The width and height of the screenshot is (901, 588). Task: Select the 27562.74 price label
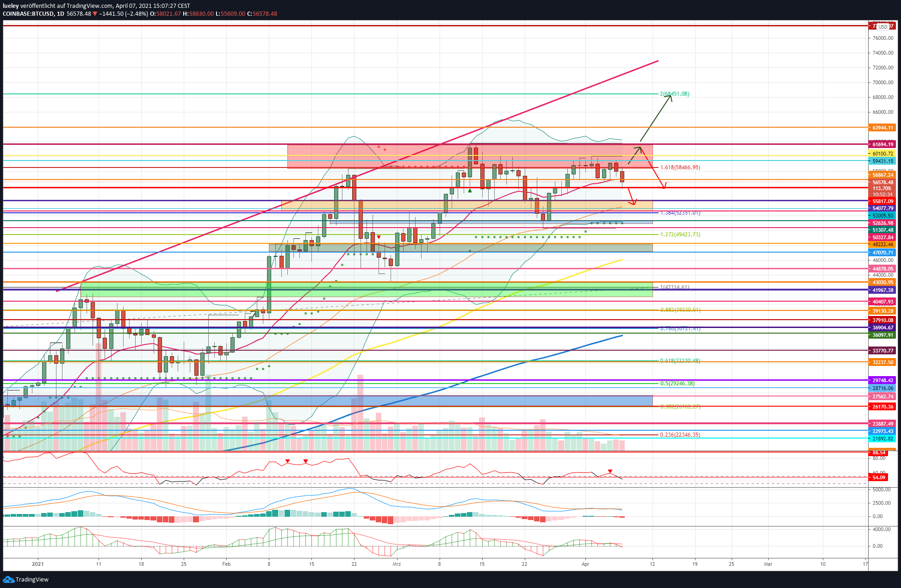(882, 396)
